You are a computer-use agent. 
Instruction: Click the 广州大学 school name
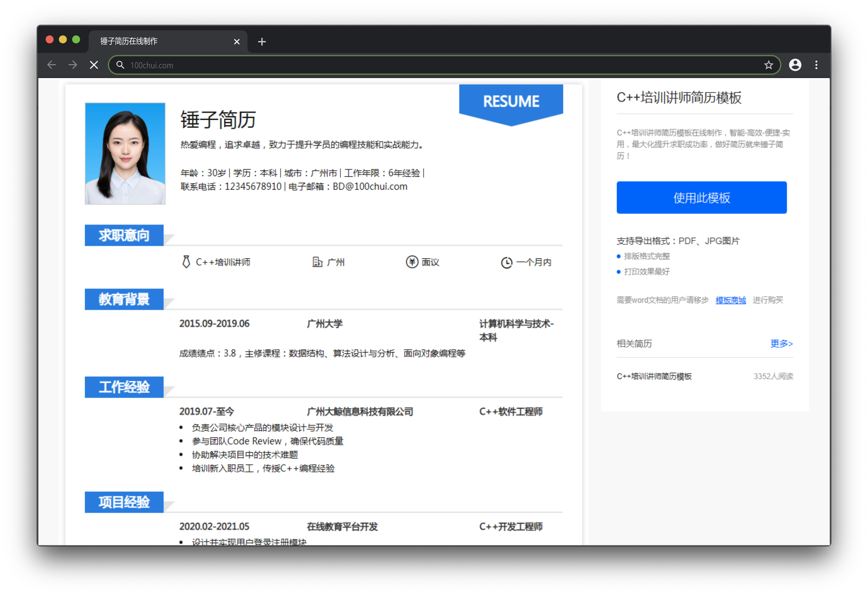tap(325, 323)
